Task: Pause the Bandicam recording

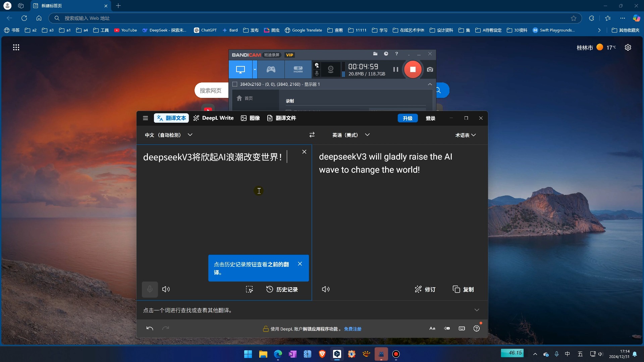Action: pyautogui.click(x=395, y=69)
